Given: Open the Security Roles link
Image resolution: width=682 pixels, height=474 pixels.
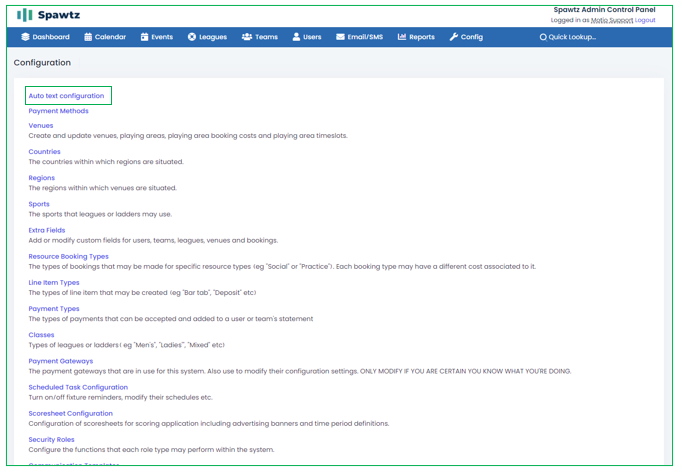Looking at the screenshot, I should (x=51, y=439).
